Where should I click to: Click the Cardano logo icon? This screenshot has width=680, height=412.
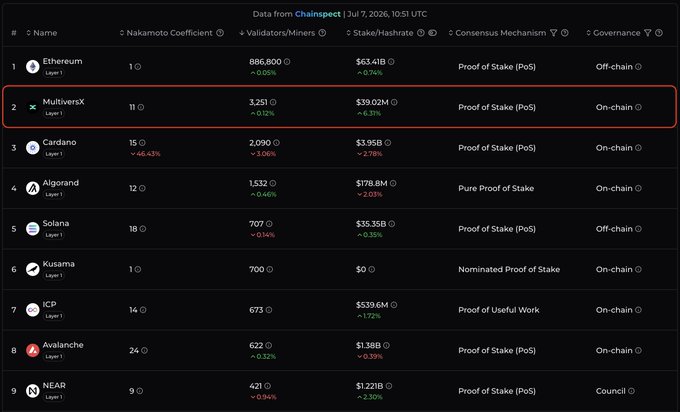33,148
